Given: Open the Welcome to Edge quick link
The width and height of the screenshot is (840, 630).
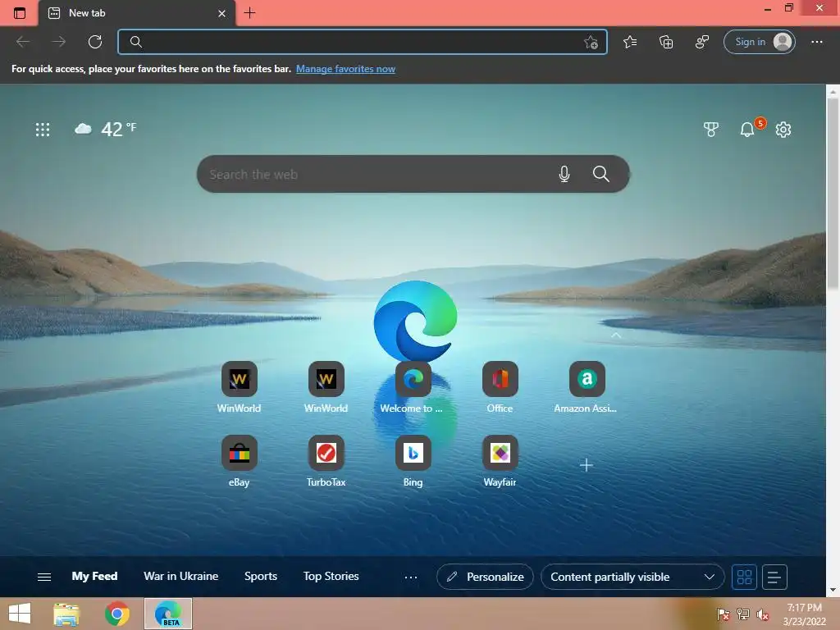Looking at the screenshot, I should [413, 387].
